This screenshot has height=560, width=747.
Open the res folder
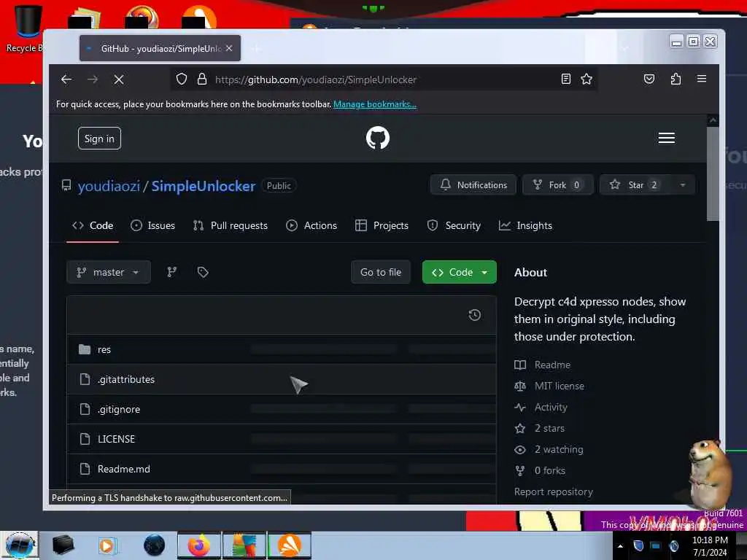(x=104, y=349)
